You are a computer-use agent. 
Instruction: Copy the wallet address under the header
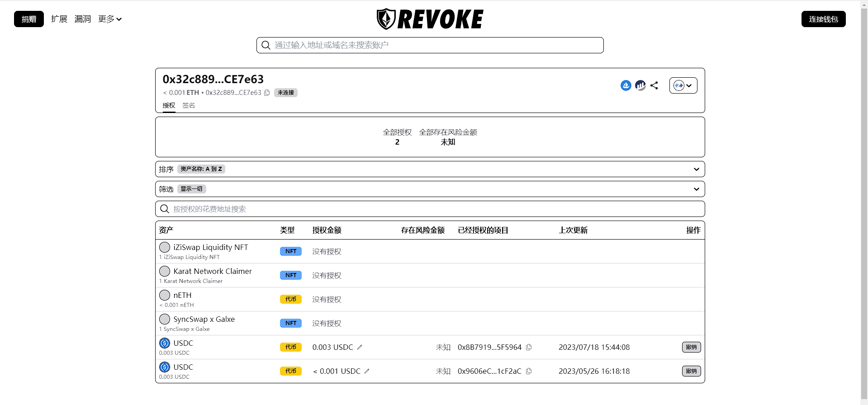[267, 93]
